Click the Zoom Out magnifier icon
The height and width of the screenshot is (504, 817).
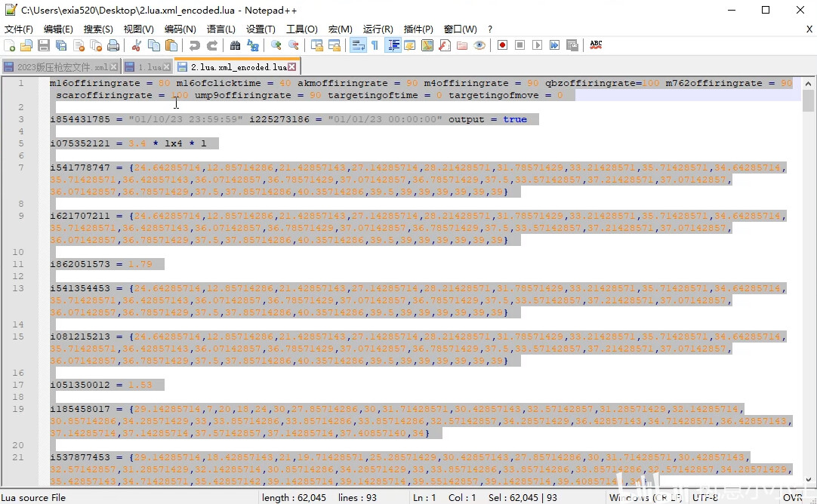tap(293, 45)
